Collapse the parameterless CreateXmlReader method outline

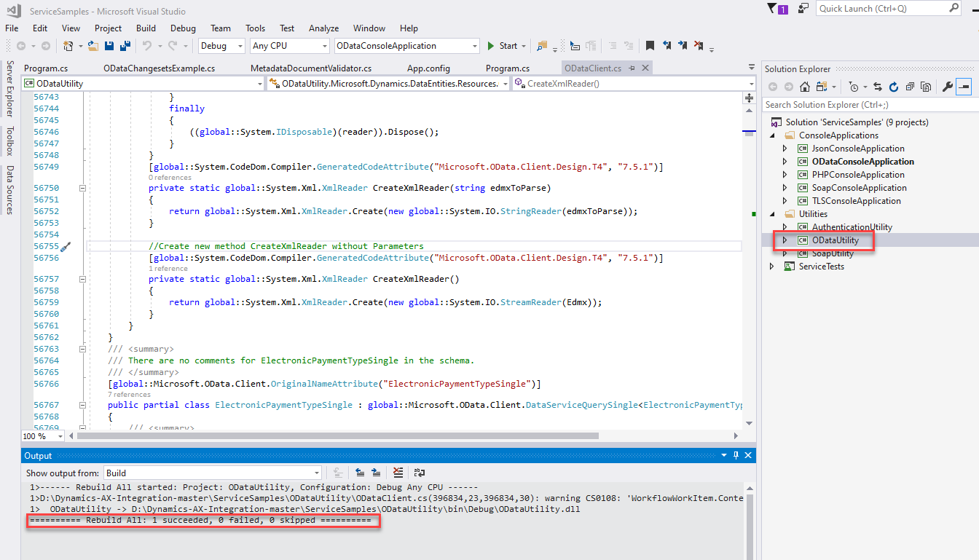82,279
